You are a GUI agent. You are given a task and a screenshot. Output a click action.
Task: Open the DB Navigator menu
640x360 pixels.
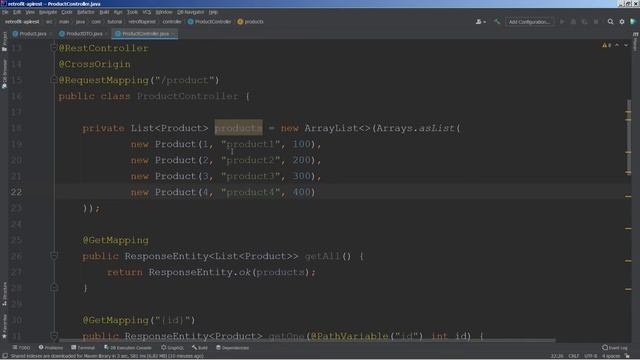coord(191,12)
